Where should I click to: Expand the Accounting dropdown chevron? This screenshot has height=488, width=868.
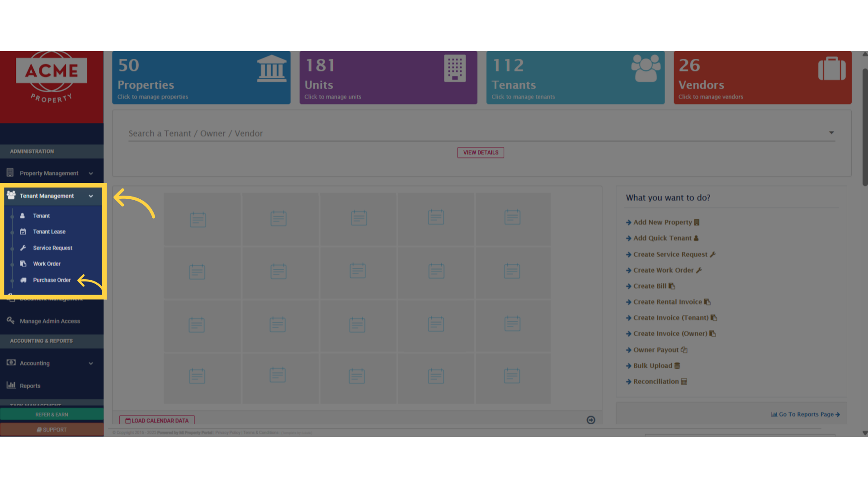[91, 363]
